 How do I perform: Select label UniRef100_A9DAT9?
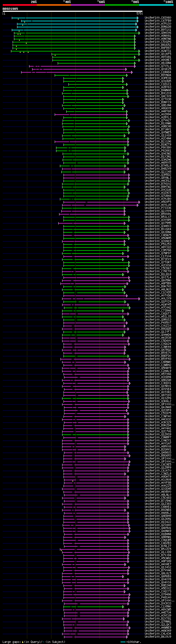pos(158,477)
